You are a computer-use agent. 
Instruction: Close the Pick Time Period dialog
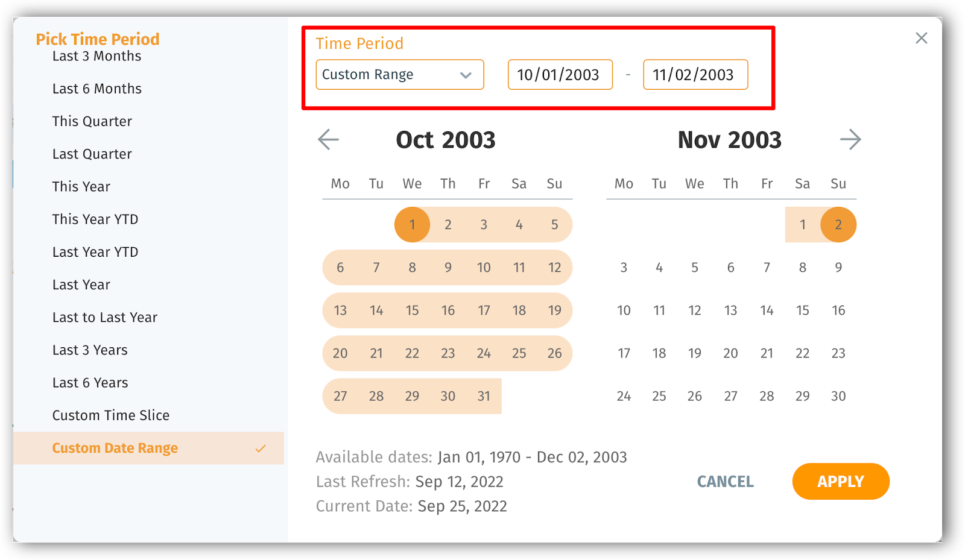coord(921,37)
